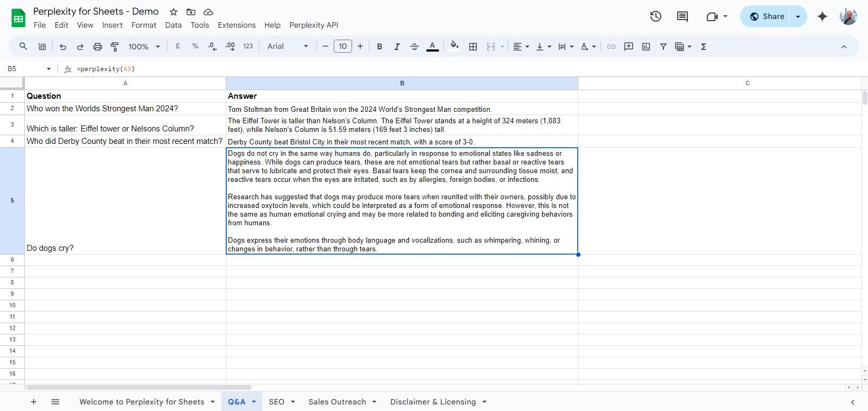Collapse toolbar with up chevron
This screenshot has width=868, height=411.
[x=844, y=47]
